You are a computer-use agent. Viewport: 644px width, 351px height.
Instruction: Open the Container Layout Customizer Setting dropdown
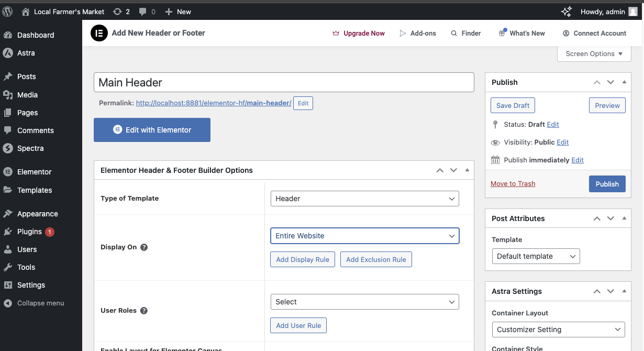[558, 330]
